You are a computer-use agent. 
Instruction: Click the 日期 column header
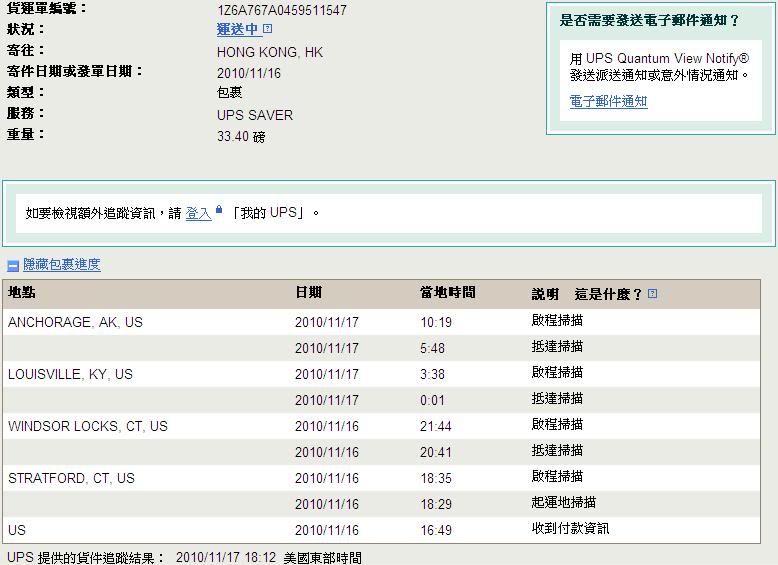click(308, 293)
